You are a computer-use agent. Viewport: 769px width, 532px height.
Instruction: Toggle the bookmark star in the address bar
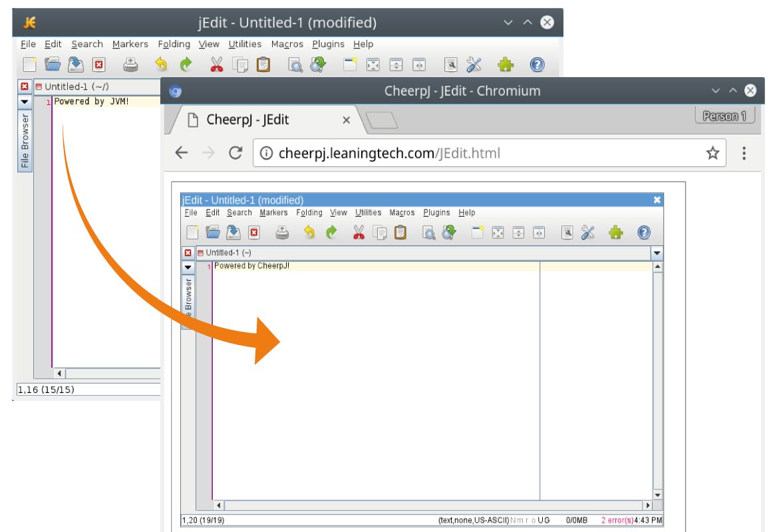click(712, 152)
